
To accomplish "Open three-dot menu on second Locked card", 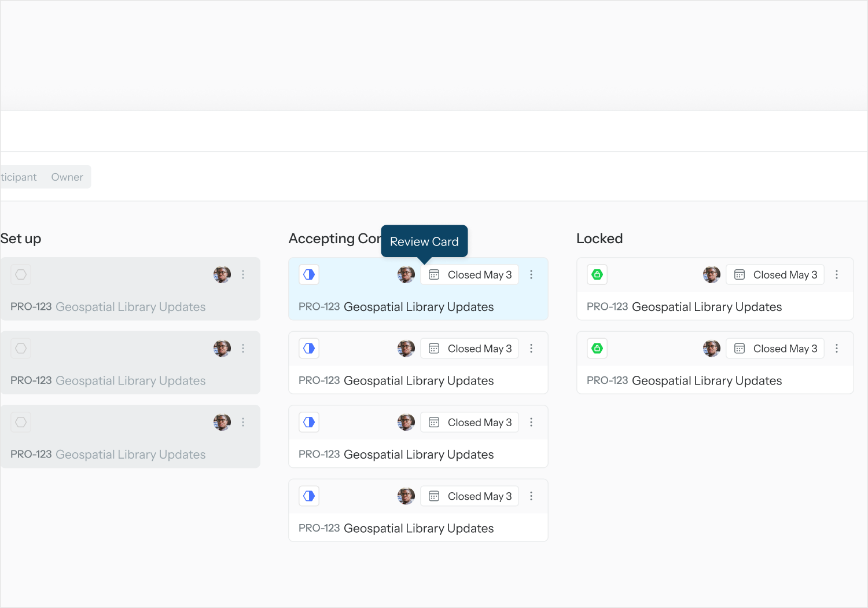I will coord(837,349).
